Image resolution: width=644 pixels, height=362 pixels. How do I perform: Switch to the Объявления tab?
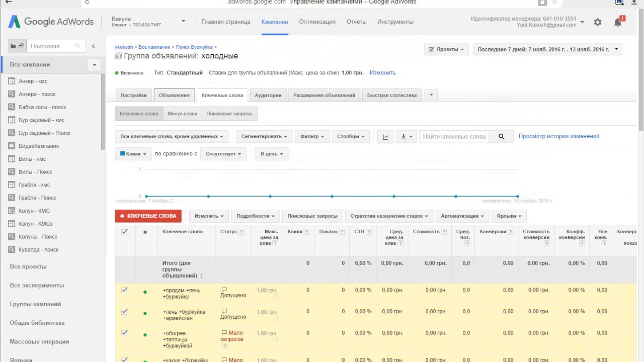tap(174, 95)
